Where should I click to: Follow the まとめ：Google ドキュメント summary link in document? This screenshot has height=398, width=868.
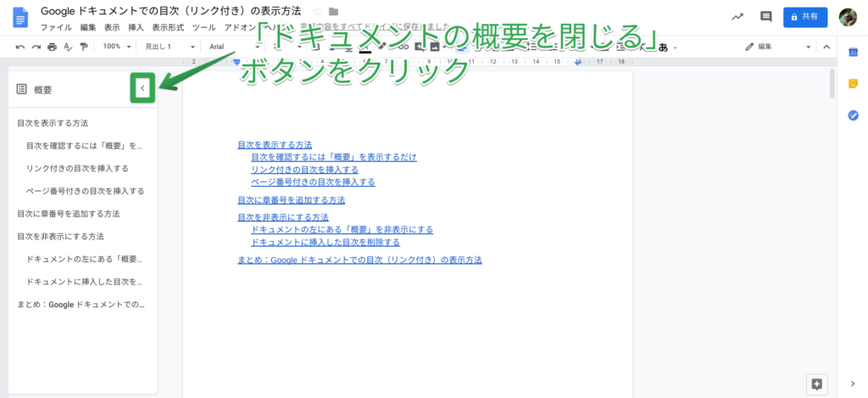pyautogui.click(x=359, y=260)
